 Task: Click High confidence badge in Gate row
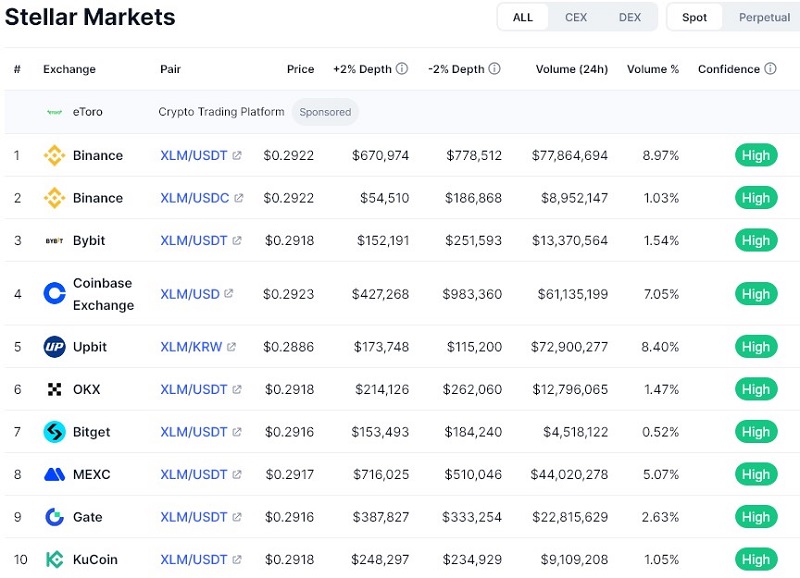[756, 517]
